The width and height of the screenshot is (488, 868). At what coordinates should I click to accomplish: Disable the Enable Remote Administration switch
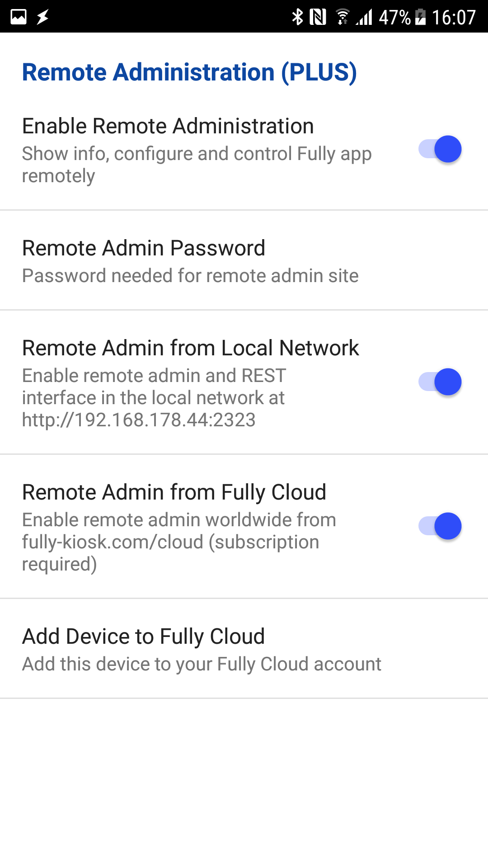(x=440, y=149)
